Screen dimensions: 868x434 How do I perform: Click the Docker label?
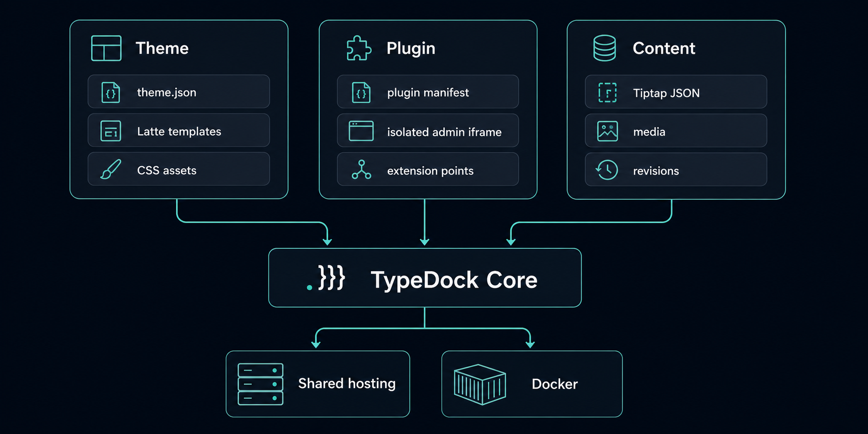[x=555, y=384]
